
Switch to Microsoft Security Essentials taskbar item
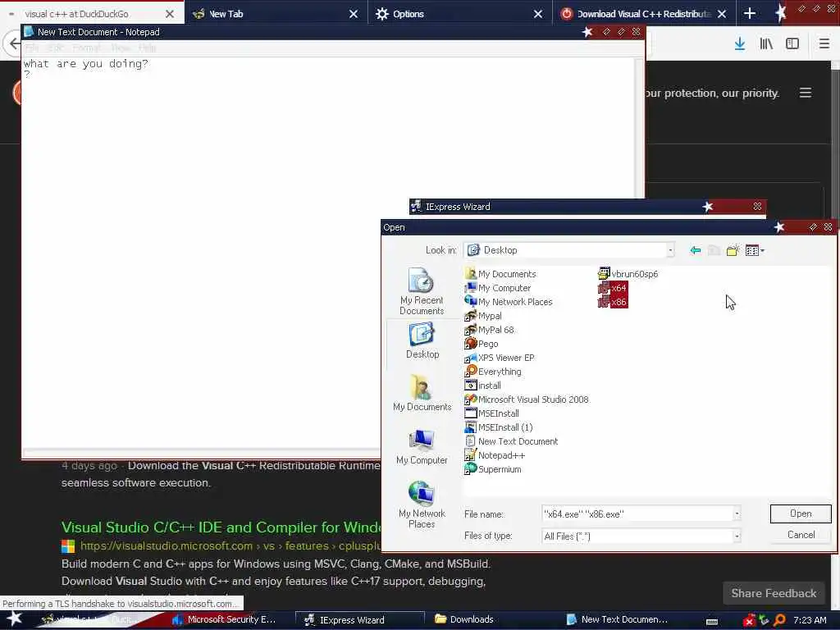(x=224, y=619)
